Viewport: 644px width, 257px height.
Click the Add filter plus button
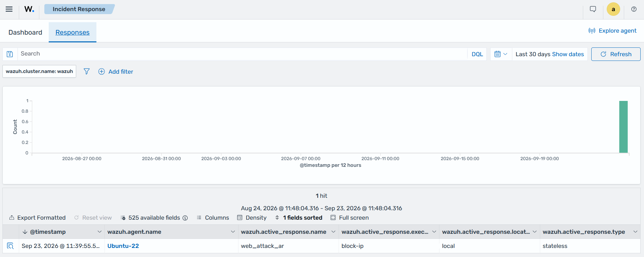[116, 71]
